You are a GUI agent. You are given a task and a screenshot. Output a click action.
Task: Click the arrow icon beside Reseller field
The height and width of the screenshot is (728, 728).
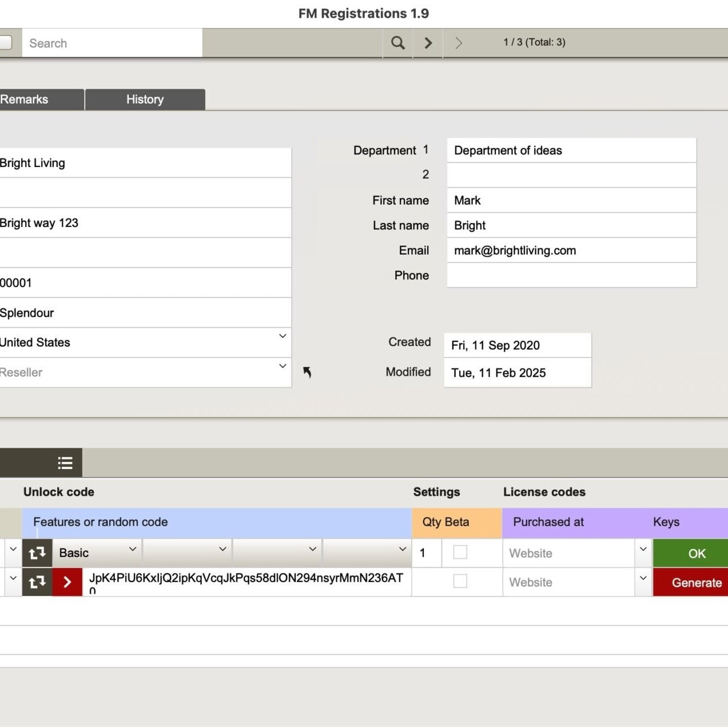point(307,372)
